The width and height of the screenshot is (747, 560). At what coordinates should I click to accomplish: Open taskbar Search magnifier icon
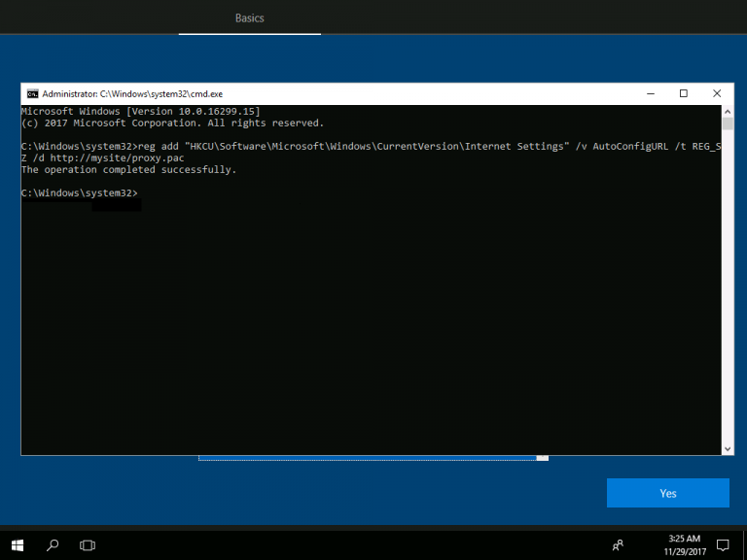point(53,544)
